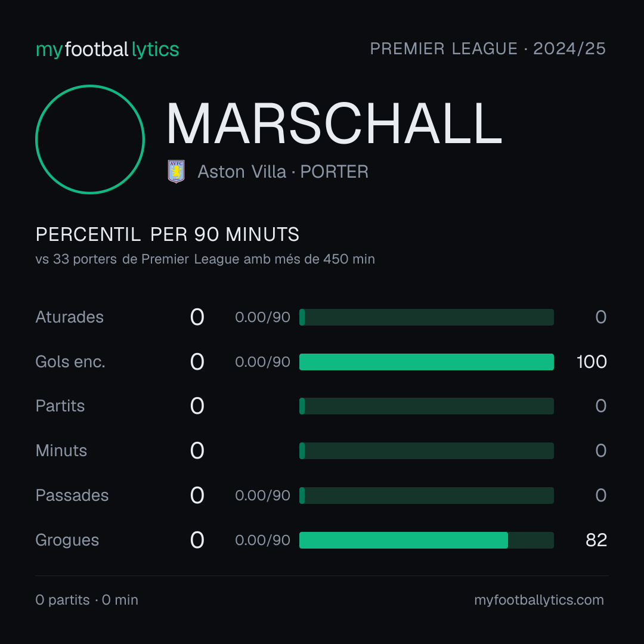Viewport: 644px width, 644px height.
Task: Click the Partits percentile bar
Action: click(426, 406)
